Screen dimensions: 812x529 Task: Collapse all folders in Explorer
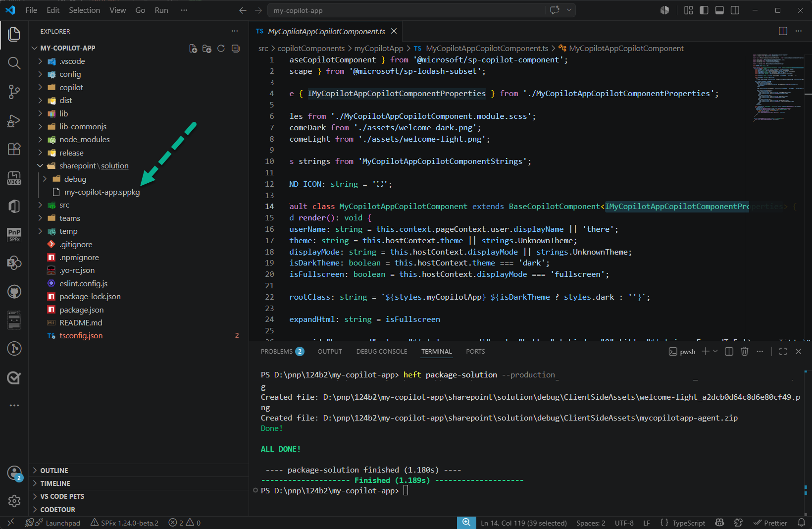click(236, 48)
